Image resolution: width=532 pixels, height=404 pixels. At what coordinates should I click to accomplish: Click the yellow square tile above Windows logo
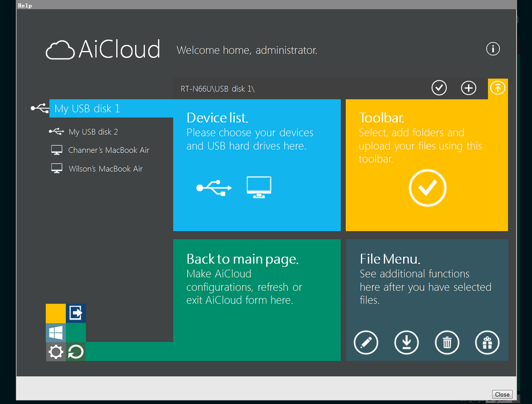point(56,313)
